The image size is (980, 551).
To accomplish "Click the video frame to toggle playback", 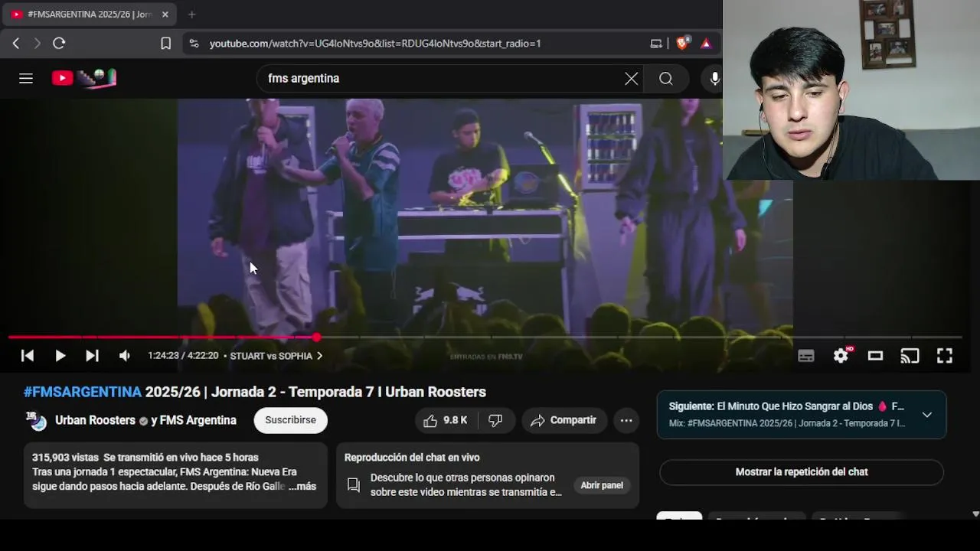I will point(485,218).
